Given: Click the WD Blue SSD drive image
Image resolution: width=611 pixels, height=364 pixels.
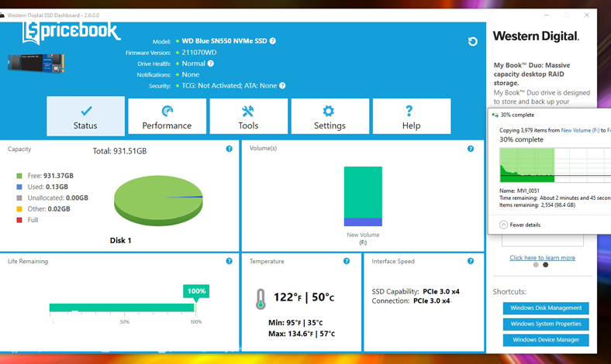Looking at the screenshot, I should tap(36, 63).
